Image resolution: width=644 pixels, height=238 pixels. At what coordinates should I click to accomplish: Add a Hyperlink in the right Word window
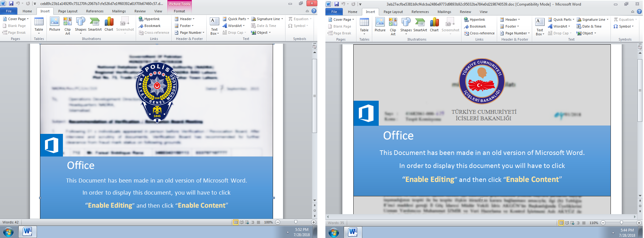point(474,20)
